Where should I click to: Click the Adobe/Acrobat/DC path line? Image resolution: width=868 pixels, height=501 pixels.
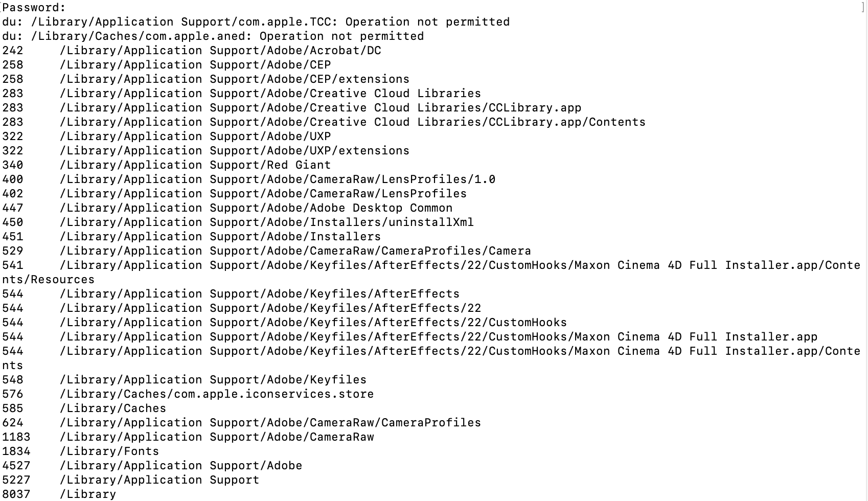pyautogui.click(x=220, y=51)
